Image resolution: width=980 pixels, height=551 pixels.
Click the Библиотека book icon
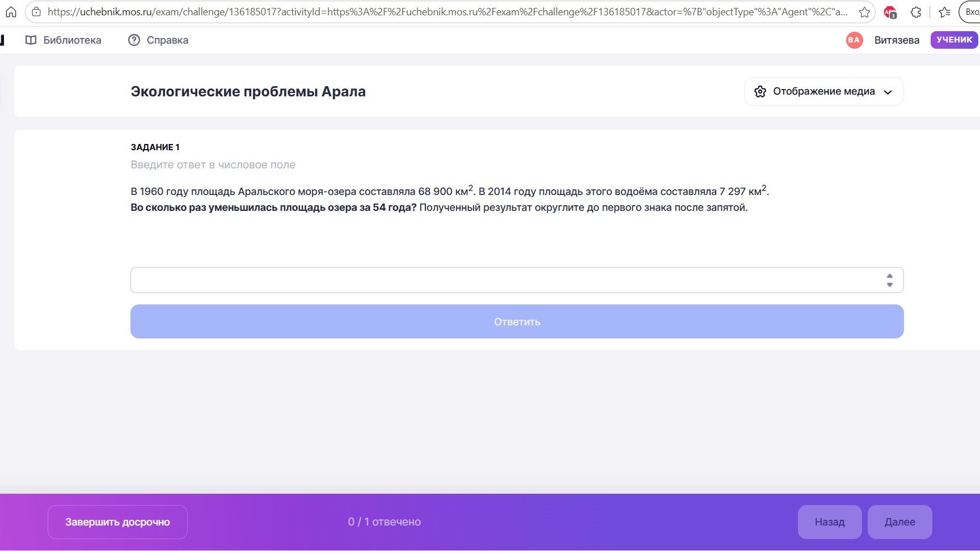click(x=31, y=40)
